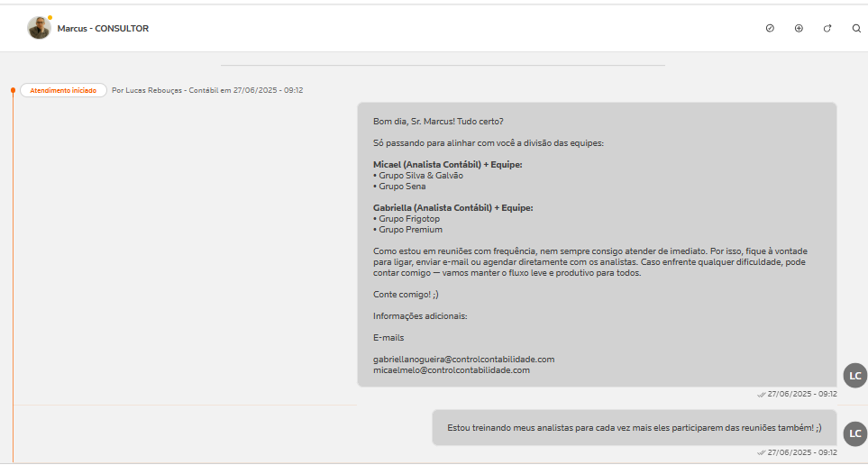Click the plus circle icon in the header

tap(799, 28)
